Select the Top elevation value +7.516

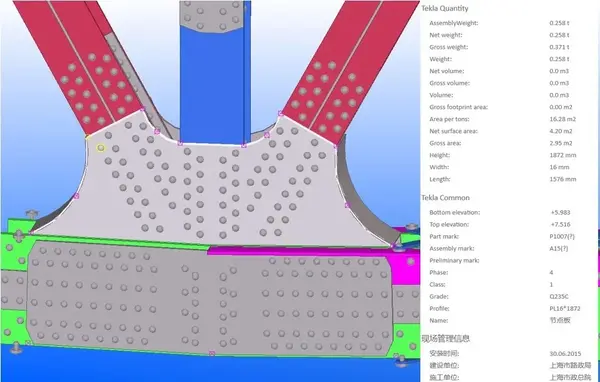(x=560, y=224)
